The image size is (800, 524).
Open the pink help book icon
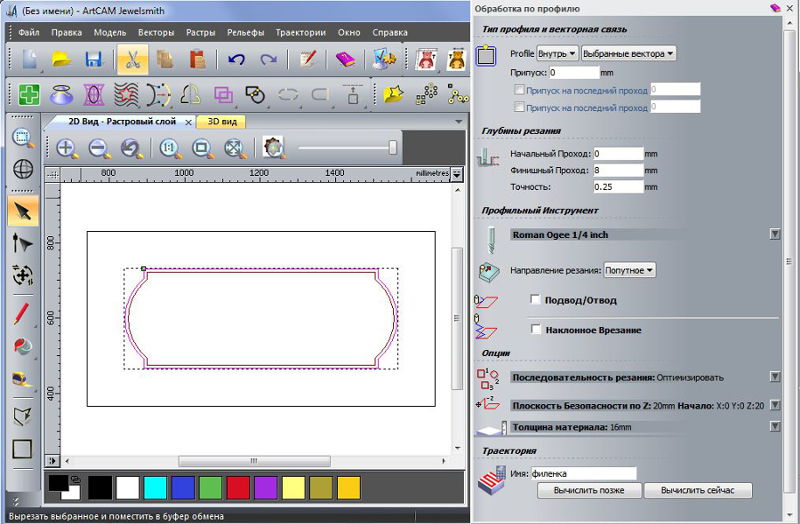345,60
